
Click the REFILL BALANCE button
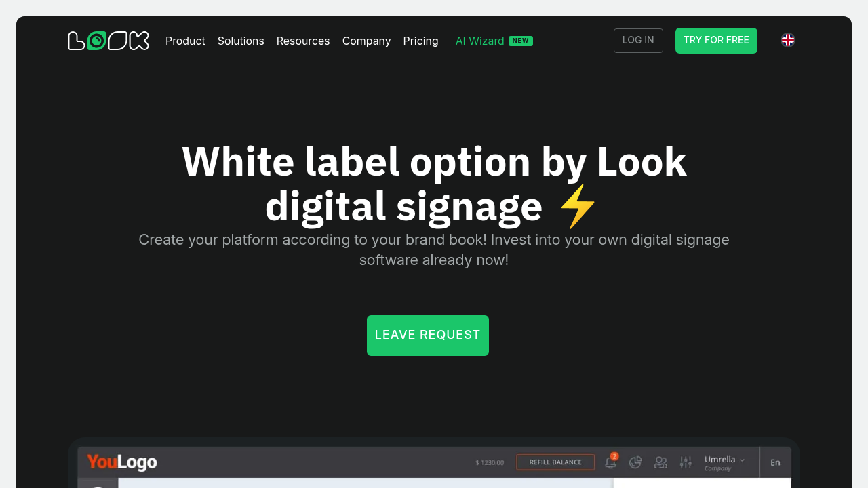[x=555, y=462]
